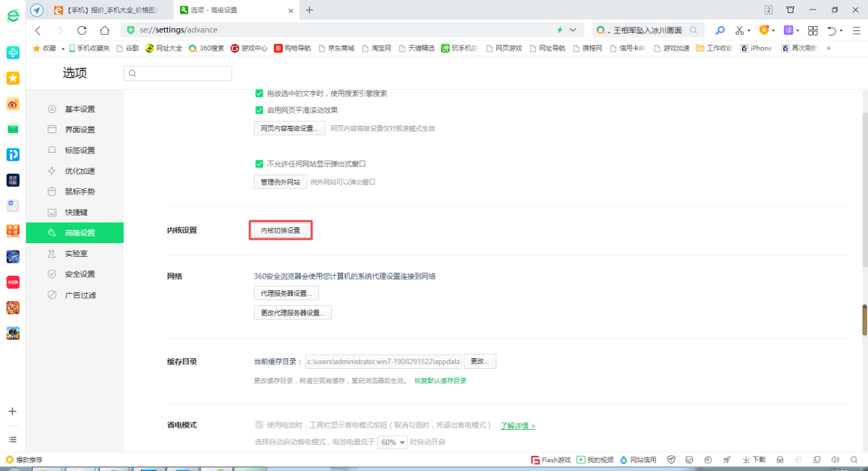Expand the address bar dropdown arrow

(573, 30)
